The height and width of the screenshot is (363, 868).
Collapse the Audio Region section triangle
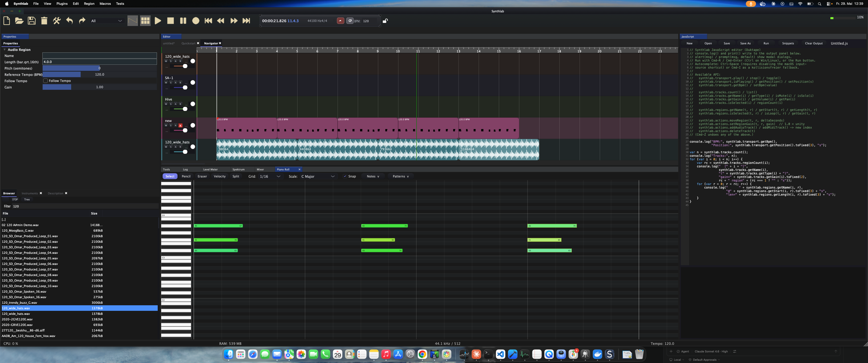[4, 49]
